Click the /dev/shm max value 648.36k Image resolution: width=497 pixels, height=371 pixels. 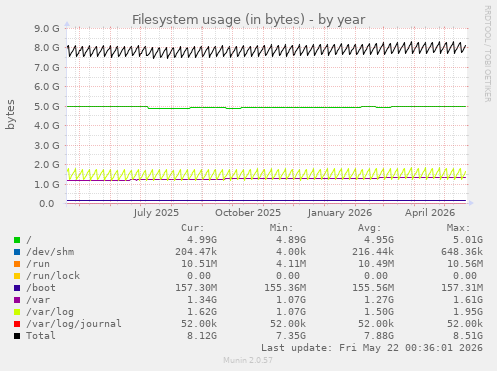462,252
